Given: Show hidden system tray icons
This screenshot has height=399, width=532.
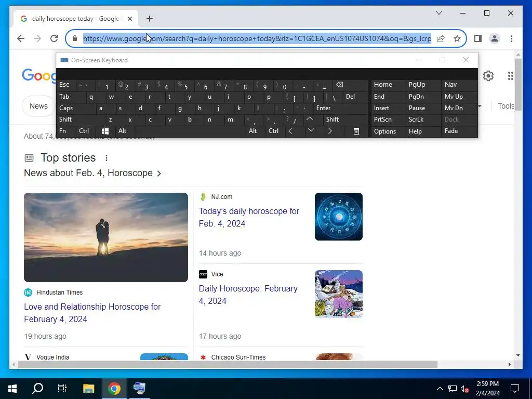Looking at the screenshot, I should (440, 389).
